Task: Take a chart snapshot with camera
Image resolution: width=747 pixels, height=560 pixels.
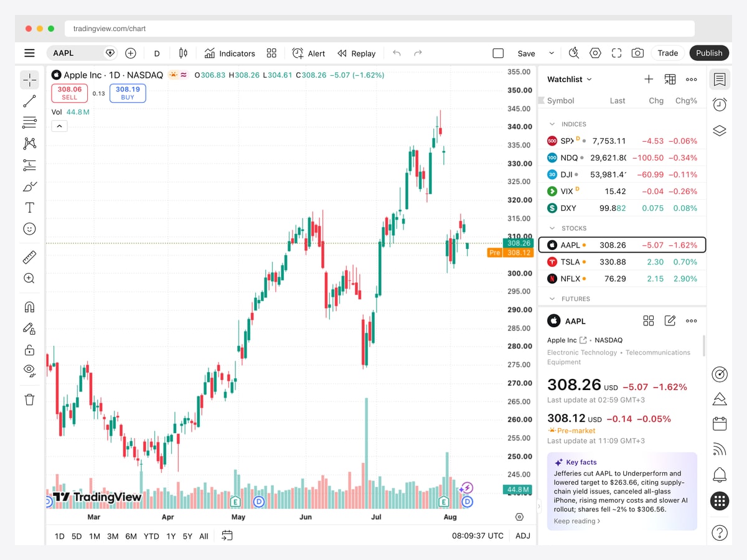Action: click(637, 53)
